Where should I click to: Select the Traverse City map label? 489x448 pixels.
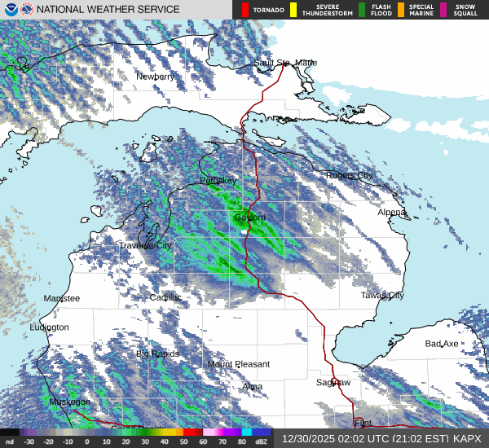pyautogui.click(x=145, y=245)
